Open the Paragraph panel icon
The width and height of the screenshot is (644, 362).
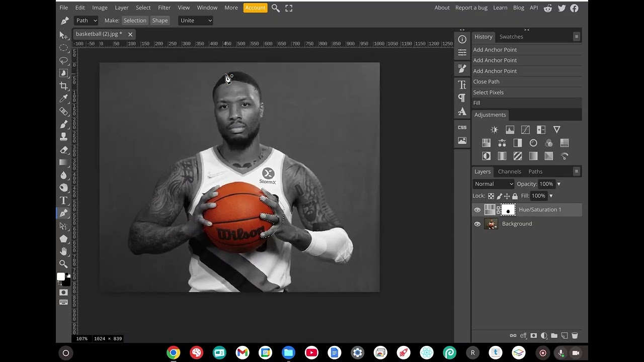click(x=462, y=98)
